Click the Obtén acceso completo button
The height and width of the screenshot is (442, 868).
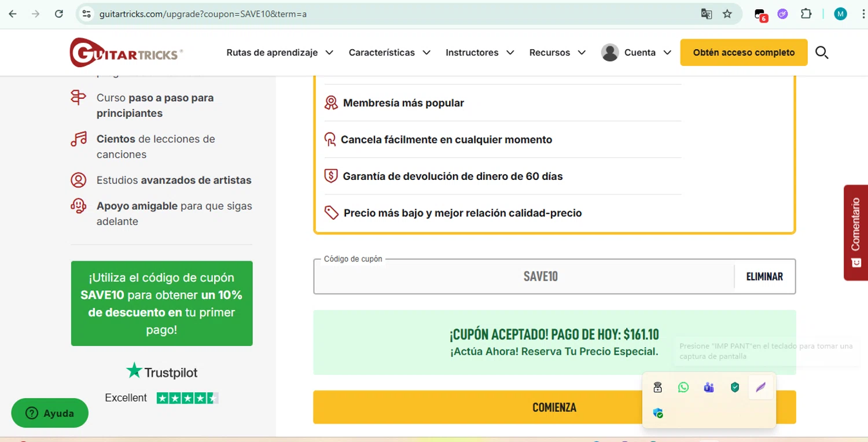[x=744, y=53]
